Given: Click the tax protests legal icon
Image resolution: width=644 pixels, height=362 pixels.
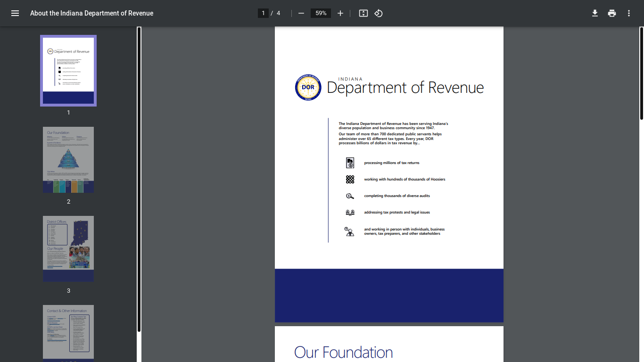Looking at the screenshot, I should click(x=350, y=213).
